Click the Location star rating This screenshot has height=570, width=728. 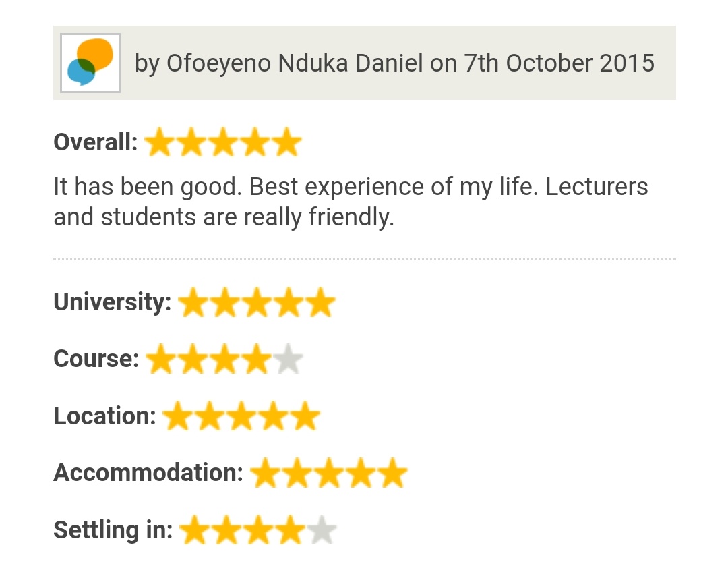point(241,416)
